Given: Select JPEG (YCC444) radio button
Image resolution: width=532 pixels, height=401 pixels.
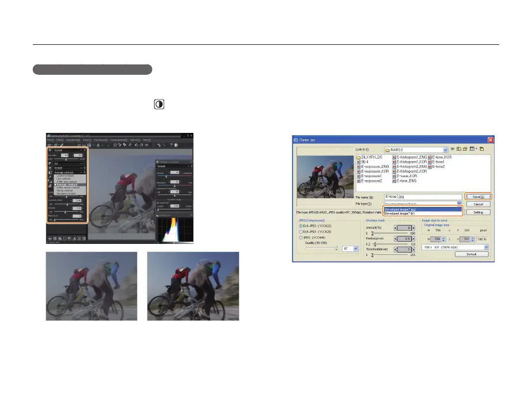Looking at the screenshot, I should pyautogui.click(x=301, y=238).
